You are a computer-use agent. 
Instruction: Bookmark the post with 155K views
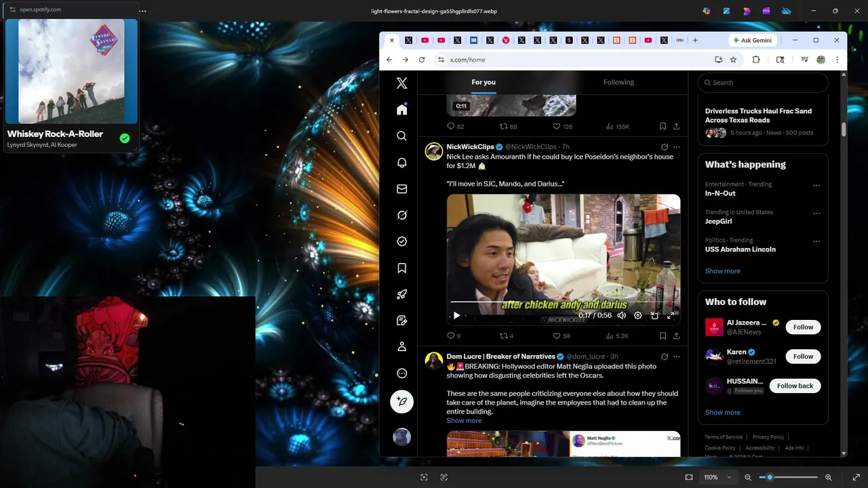point(663,126)
